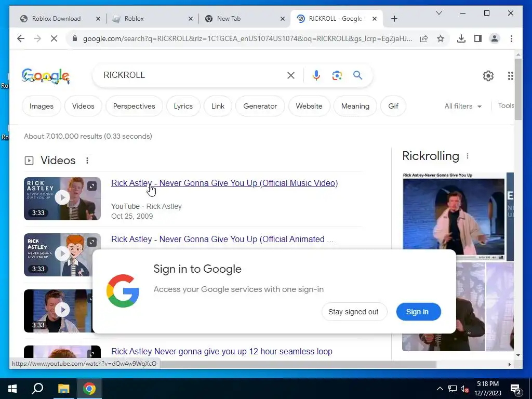Select Link filter chip
The width and height of the screenshot is (532, 399).
218,106
